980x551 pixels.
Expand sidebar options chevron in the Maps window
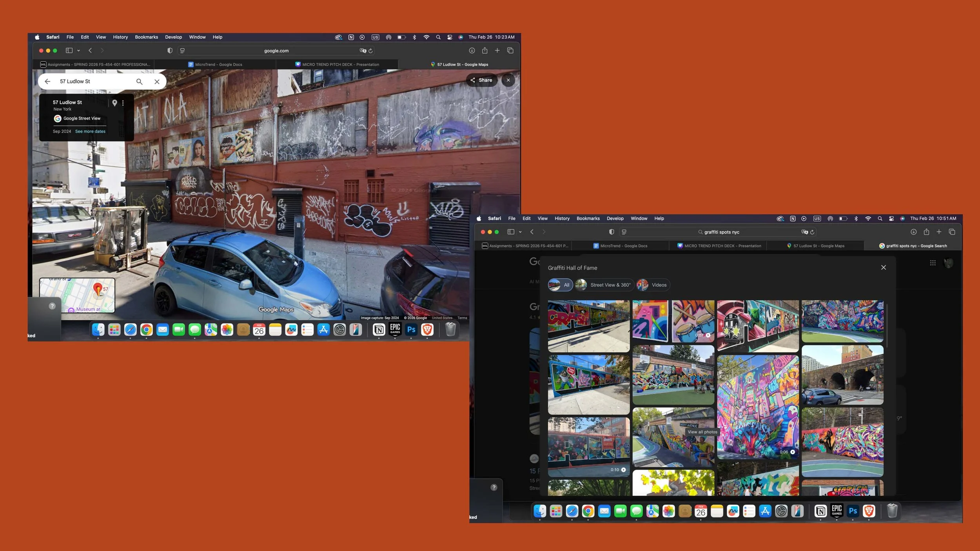pyautogui.click(x=78, y=51)
